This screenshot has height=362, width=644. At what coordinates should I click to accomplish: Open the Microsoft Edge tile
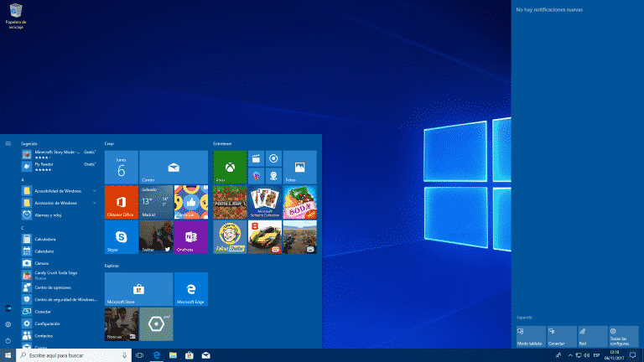point(191,289)
